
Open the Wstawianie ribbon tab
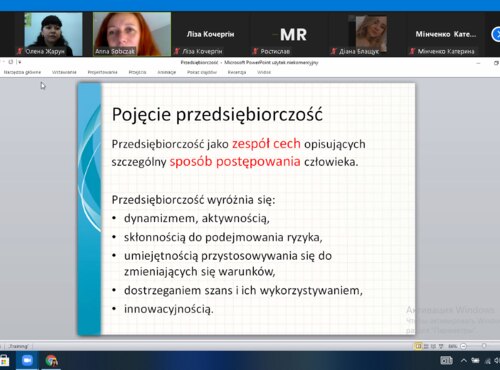(64, 72)
